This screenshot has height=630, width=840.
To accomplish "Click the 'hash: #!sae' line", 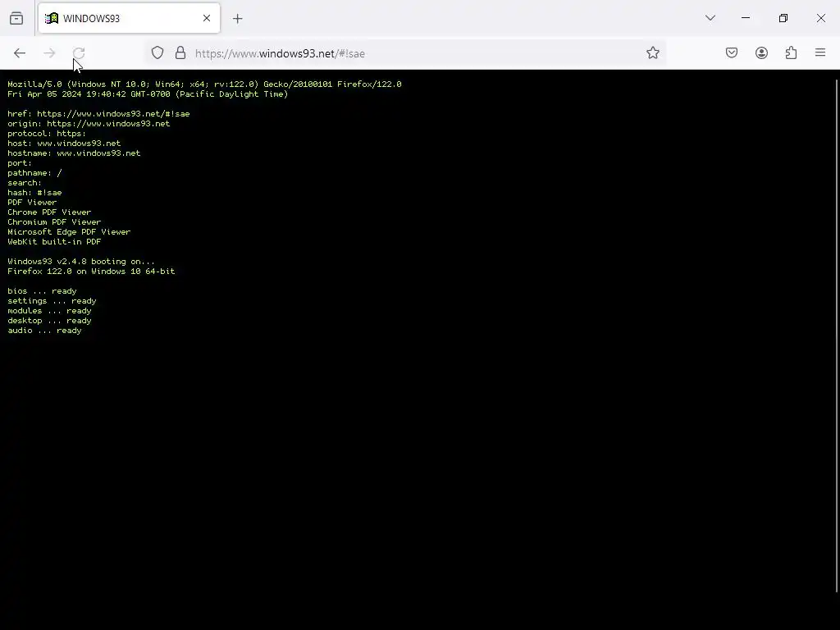I will point(34,192).
